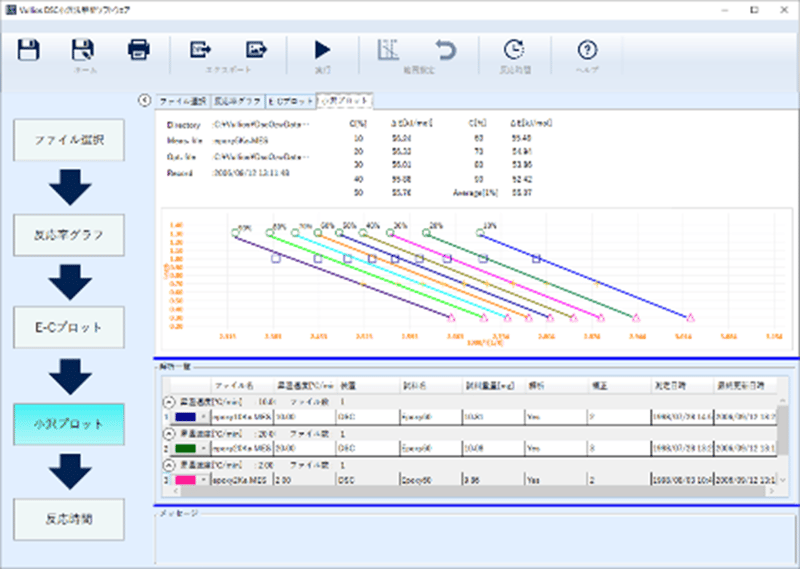Click the green color swatch in row 2

(185, 449)
